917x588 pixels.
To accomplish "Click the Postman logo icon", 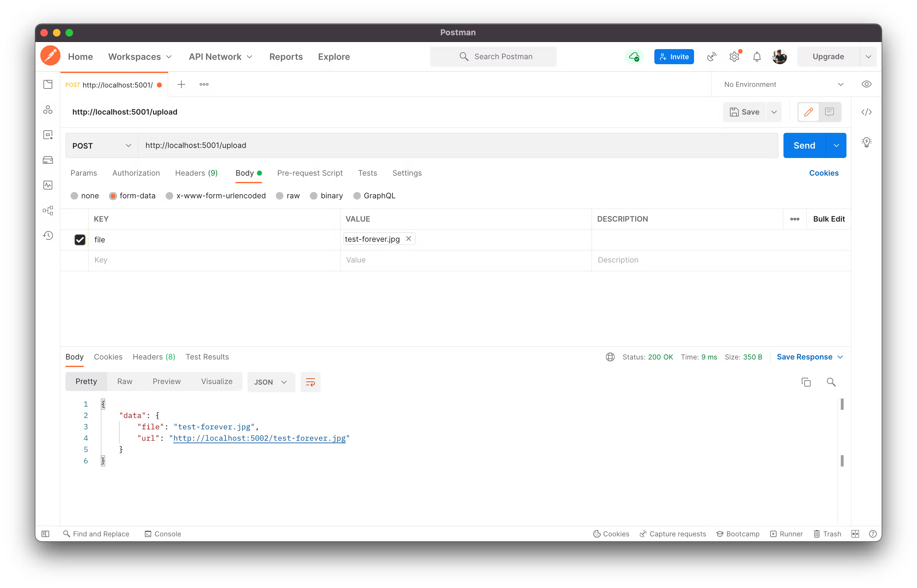I will [50, 56].
